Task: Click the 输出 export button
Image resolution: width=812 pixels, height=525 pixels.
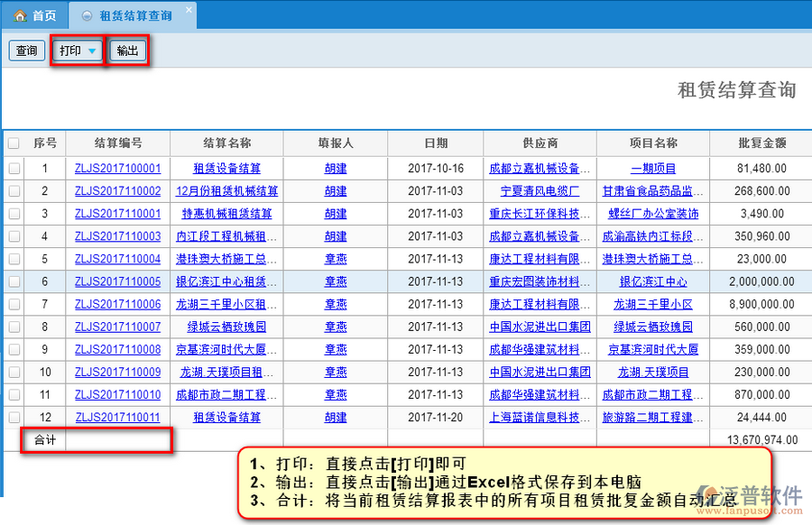Action: coord(128,51)
